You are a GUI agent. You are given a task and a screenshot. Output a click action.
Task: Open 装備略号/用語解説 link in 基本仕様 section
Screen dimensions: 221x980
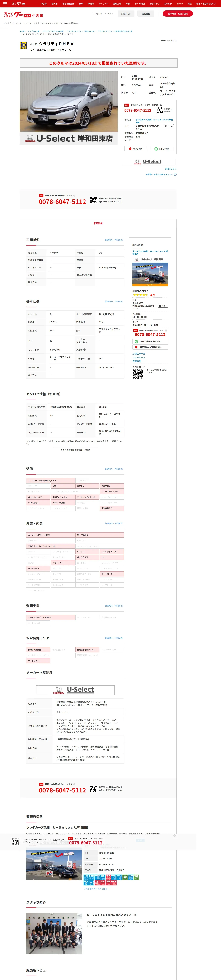coord(114,302)
